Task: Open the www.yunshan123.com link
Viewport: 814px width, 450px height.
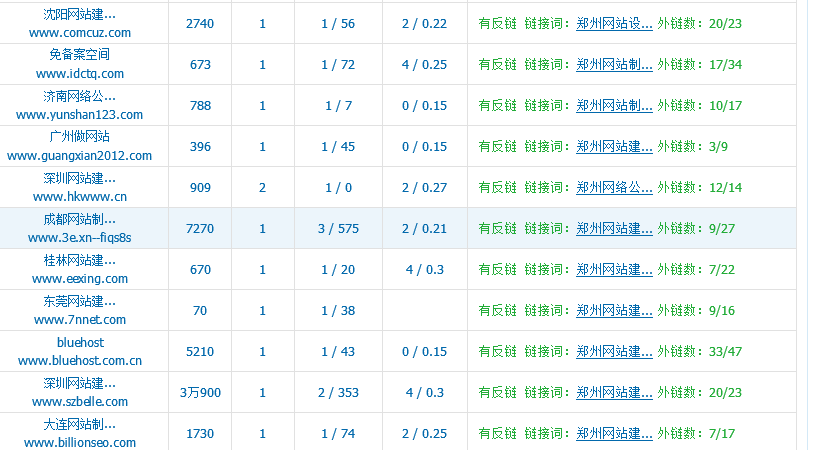Action: tap(80, 114)
